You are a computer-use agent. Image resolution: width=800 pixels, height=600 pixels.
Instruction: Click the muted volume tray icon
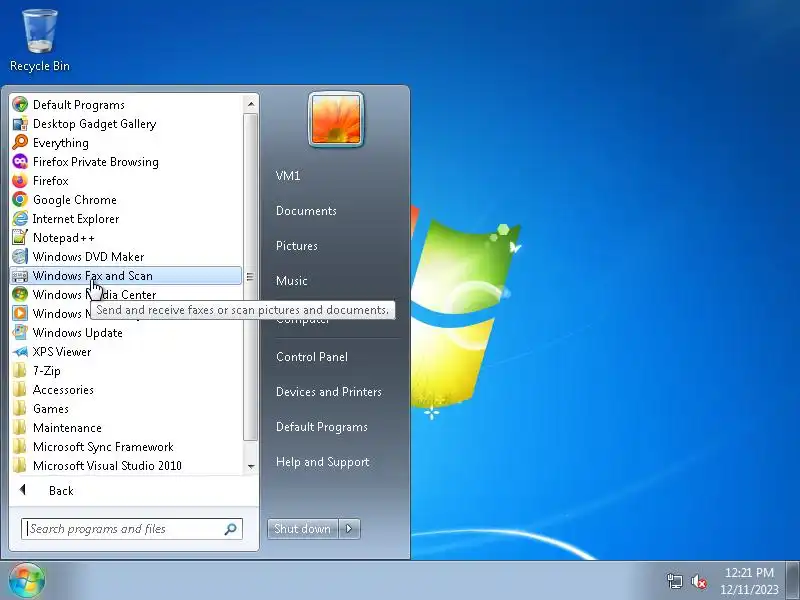click(698, 581)
